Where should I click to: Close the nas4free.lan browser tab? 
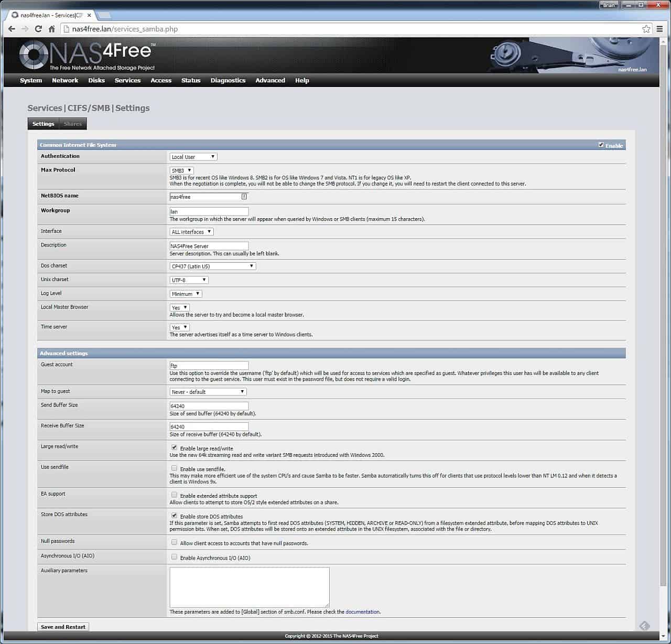(89, 15)
